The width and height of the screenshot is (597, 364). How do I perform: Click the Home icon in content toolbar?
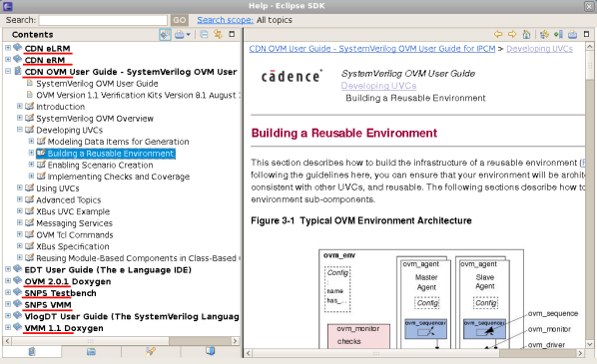click(526, 35)
